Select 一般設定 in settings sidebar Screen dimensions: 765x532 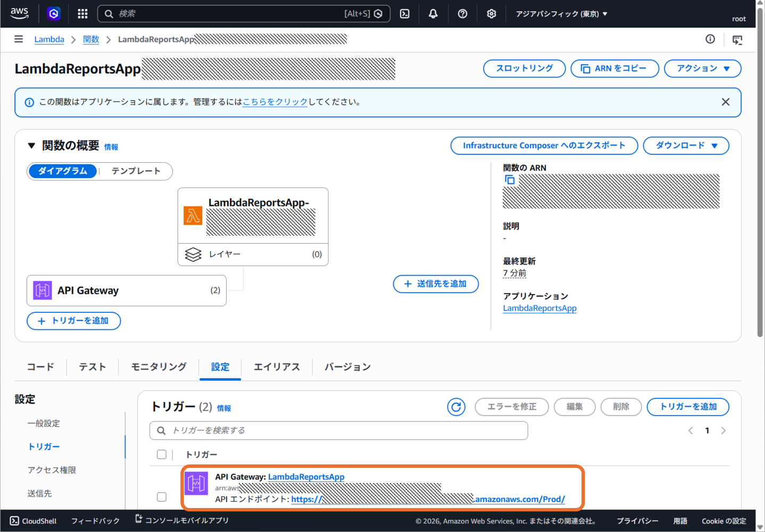[44, 423]
